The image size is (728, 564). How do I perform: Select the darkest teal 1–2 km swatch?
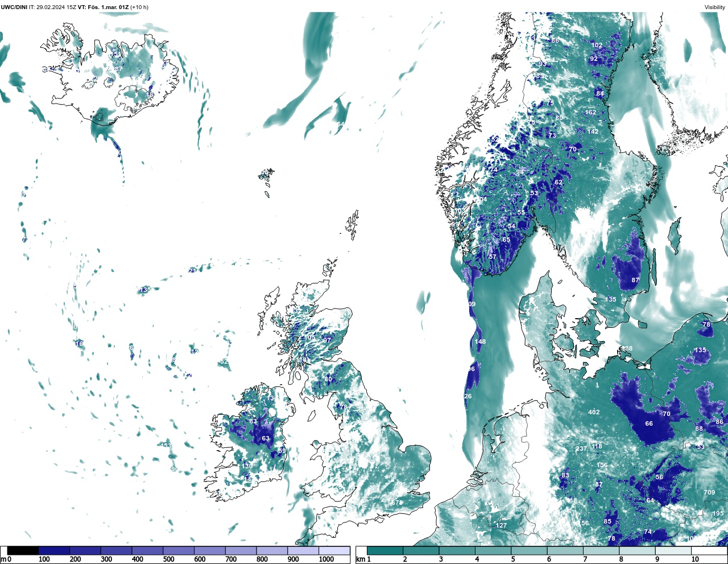(x=385, y=550)
